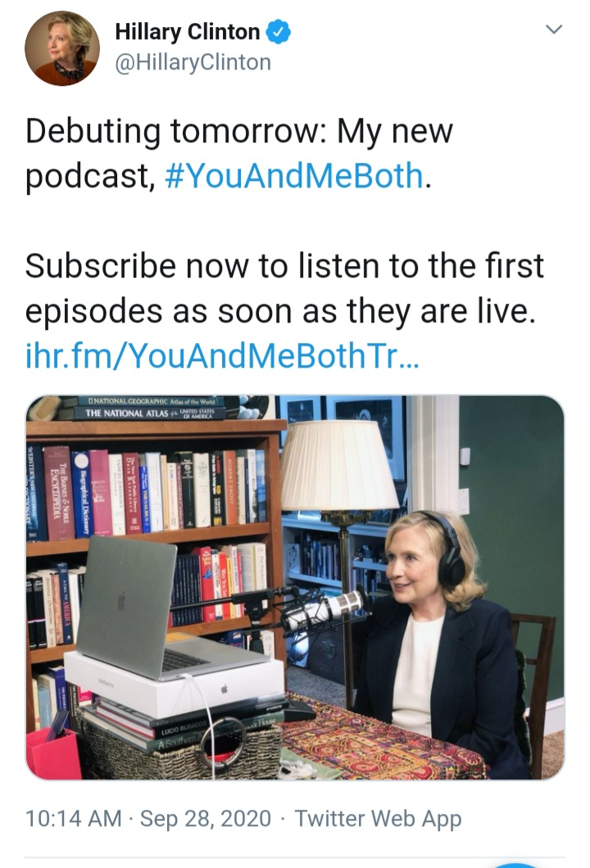
Task: Open the #YouAndMeBoth hashtag
Action: coord(294,176)
